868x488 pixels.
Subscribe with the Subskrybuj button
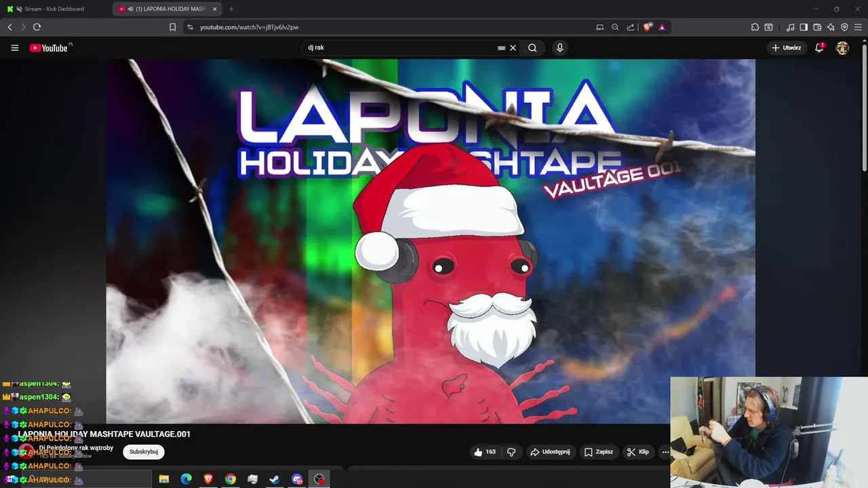point(144,452)
